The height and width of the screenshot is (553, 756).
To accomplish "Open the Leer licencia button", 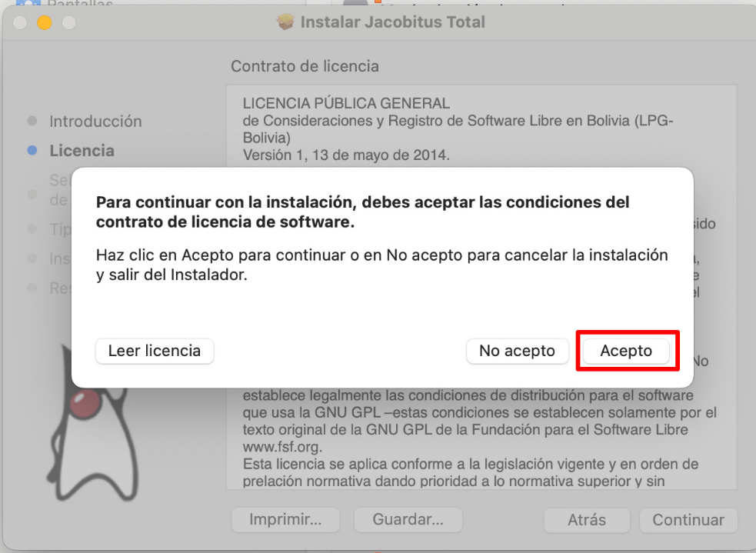I will point(155,351).
